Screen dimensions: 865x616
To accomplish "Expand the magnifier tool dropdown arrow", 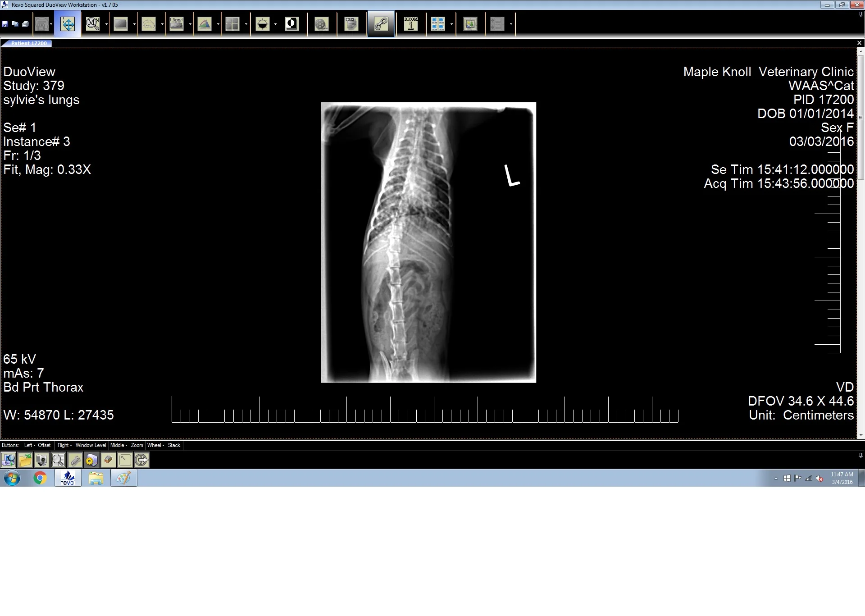I will click(106, 24).
